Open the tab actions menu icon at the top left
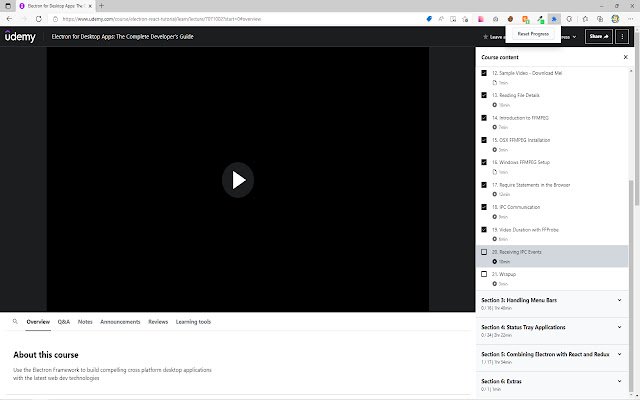The height and width of the screenshot is (400, 640). point(8,6)
